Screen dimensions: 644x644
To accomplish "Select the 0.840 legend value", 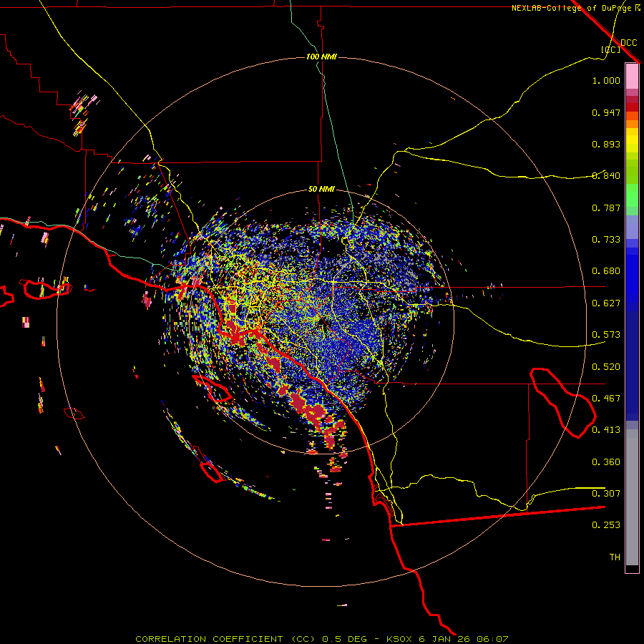I will click(x=606, y=176).
